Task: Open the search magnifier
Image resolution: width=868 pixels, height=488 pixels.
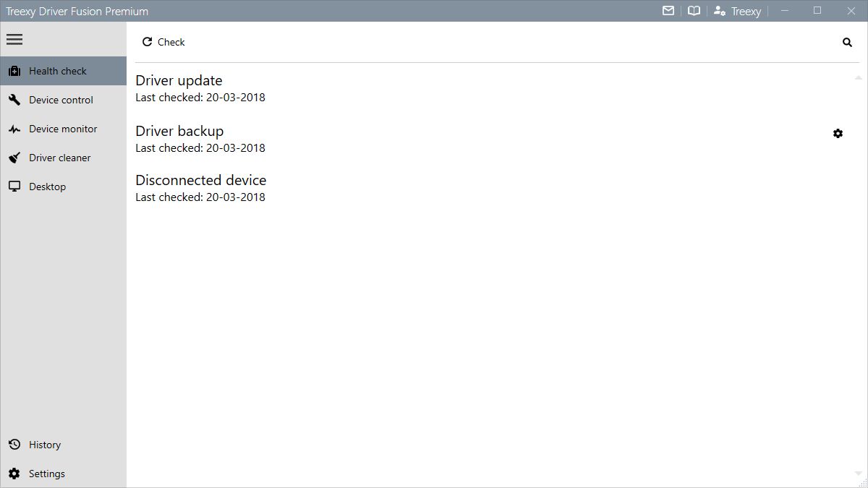Action: [x=847, y=42]
